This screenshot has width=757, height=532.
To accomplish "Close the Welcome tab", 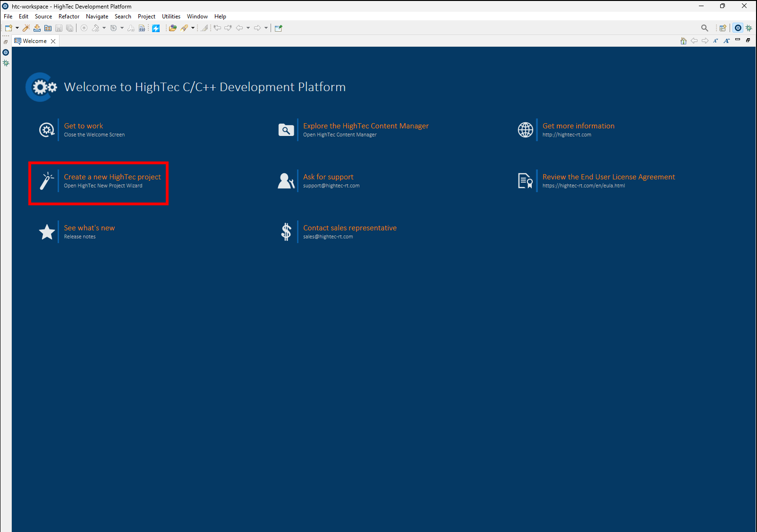I will click(x=53, y=41).
